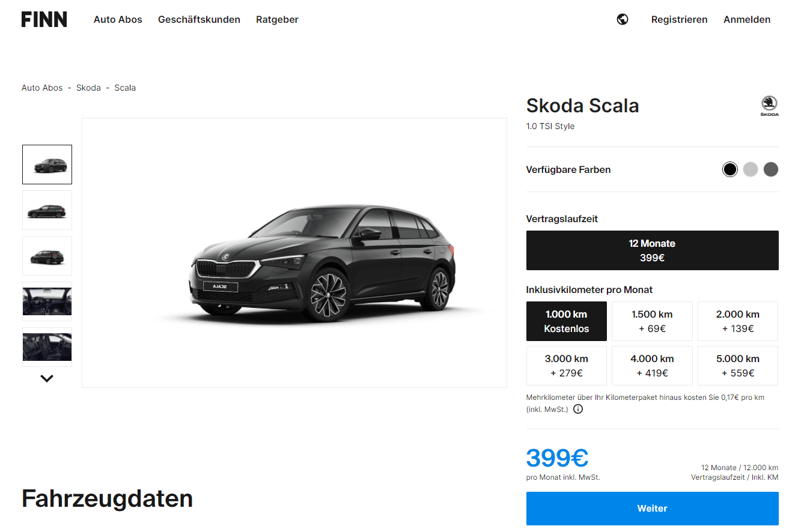This screenshot has height=532, width=807.
Task: Click the Weiter button
Action: [x=652, y=509]
